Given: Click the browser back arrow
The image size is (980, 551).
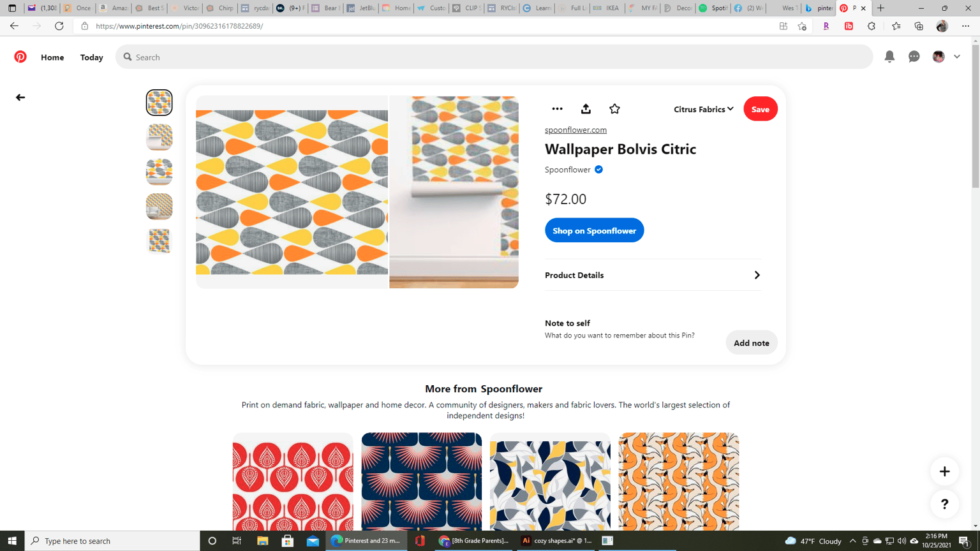Looking at the screenshot, I should click(14, 26).
